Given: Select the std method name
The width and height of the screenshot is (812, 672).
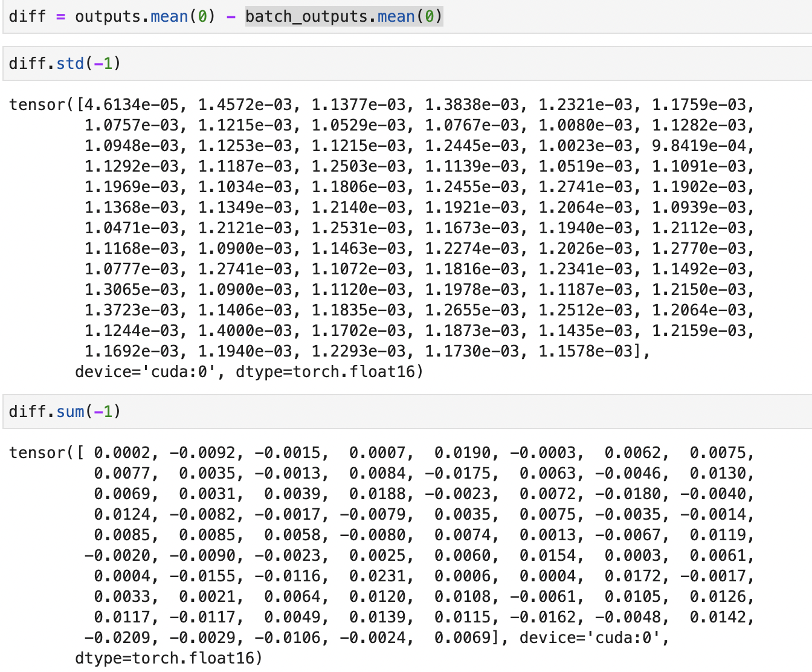Looking at the screenshot, I should point(70,63).
